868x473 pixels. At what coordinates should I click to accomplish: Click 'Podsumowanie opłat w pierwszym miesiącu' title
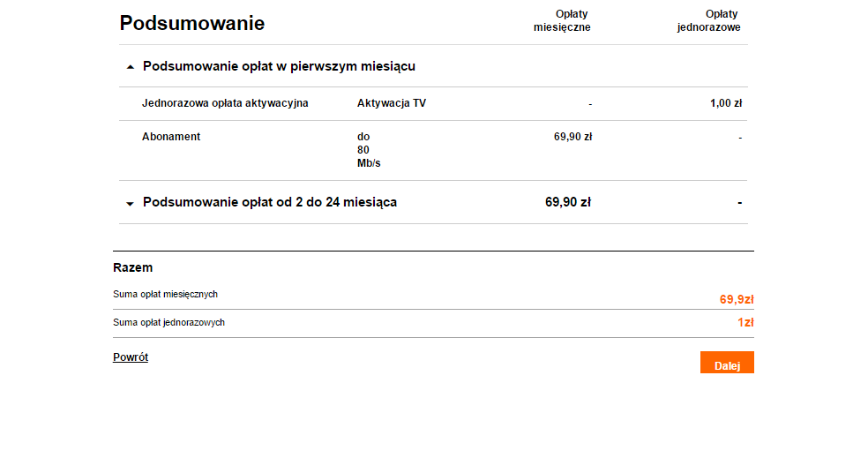point(279,66)
